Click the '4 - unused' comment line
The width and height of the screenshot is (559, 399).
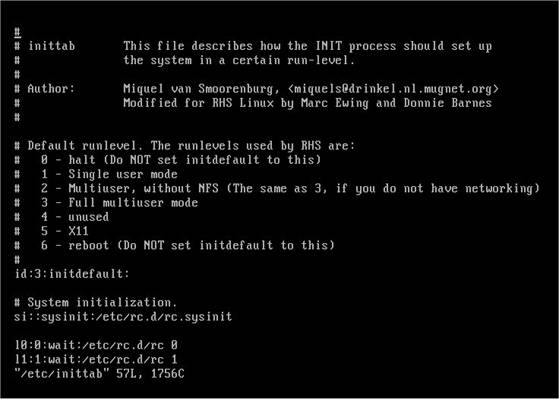[x=75, y=217]
